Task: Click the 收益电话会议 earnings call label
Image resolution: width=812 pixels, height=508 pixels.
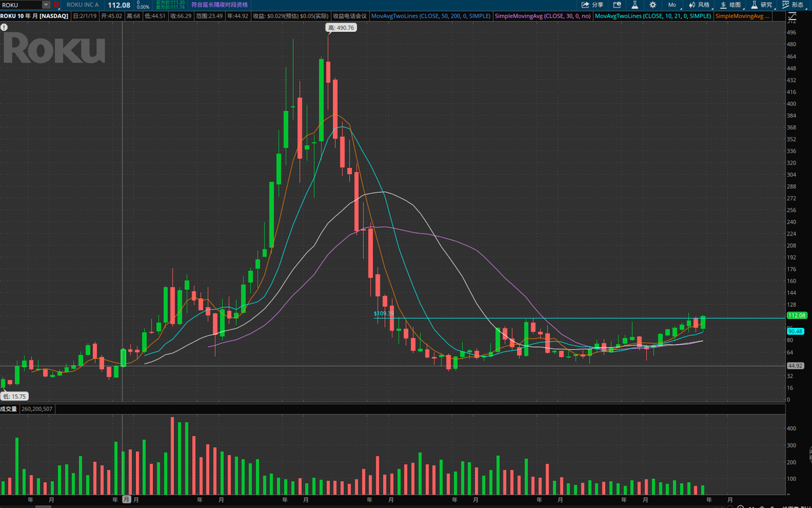Action: [350, 15]
